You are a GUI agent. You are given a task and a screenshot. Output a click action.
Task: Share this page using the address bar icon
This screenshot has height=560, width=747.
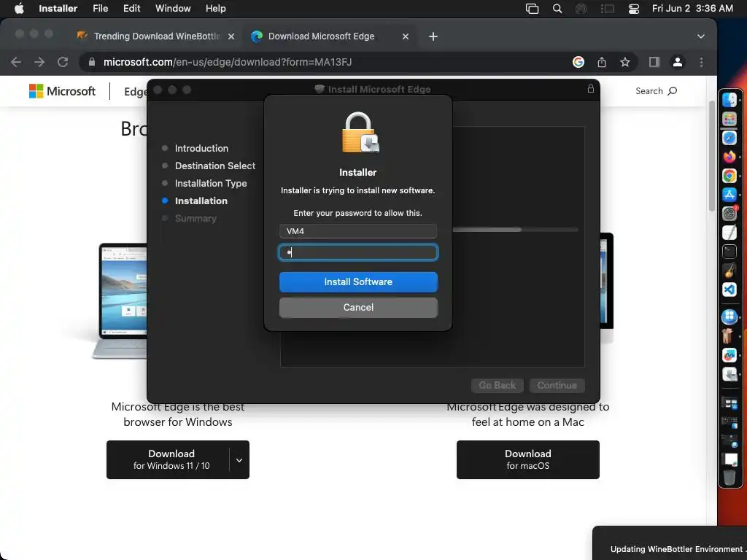pos(602,62)
